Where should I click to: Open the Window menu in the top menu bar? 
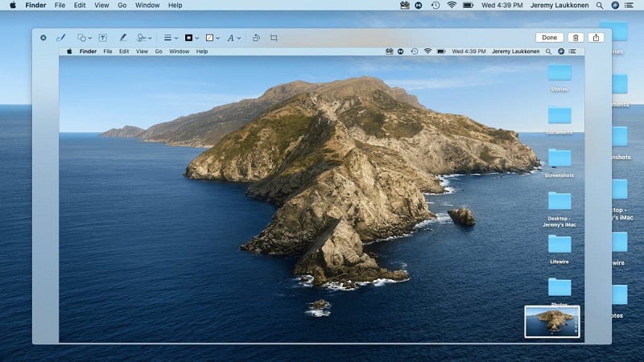147,5
